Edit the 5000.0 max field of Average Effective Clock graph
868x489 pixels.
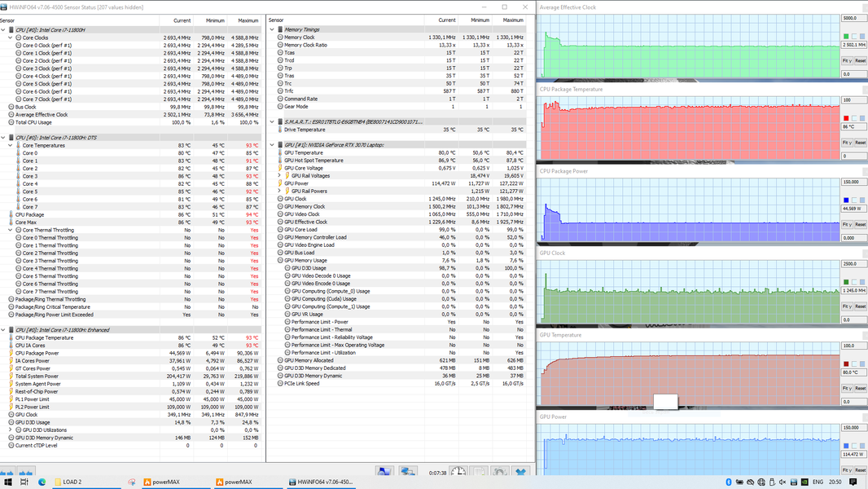coord(853,18)
